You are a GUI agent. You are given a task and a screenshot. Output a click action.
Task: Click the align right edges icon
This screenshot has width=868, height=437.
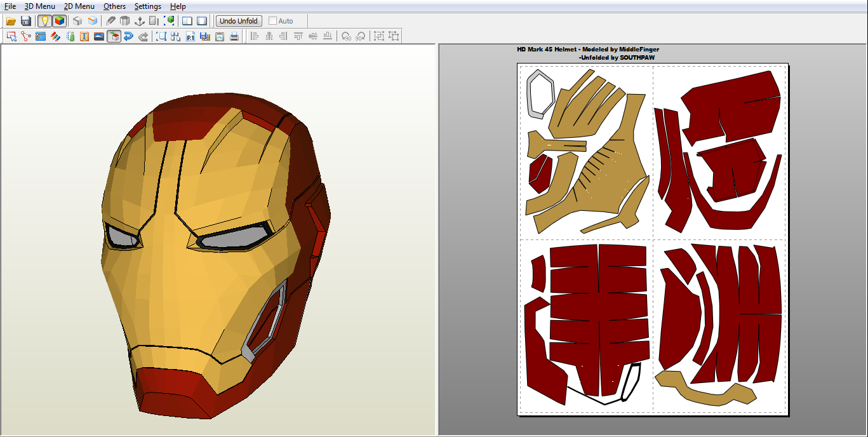coord(284,36)
